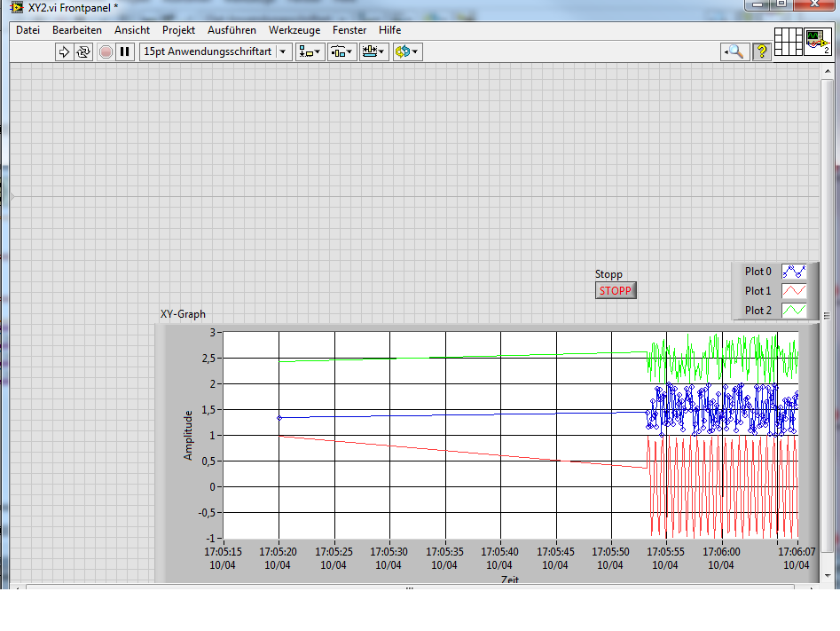
Task: Show context help with question mark icon
Action: pos(761,51)
